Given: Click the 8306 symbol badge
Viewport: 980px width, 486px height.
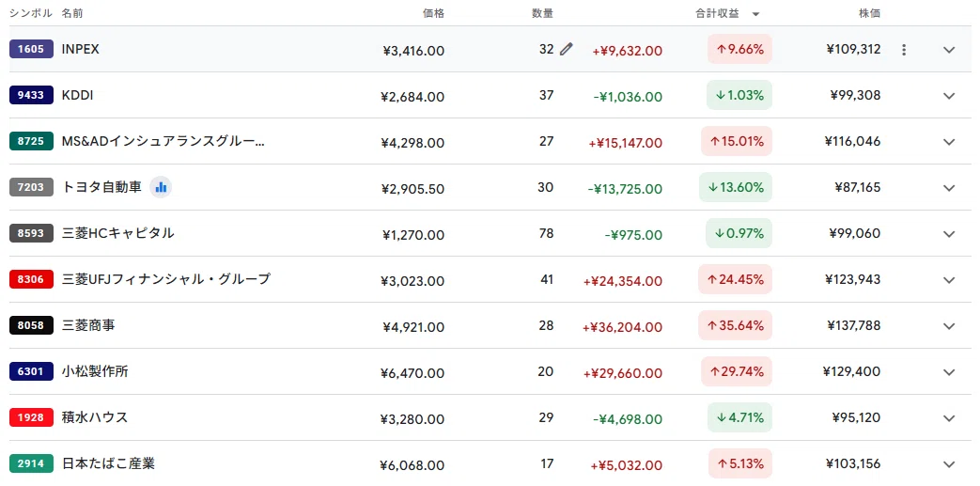Looking at the screenshot, I should (31, 279).
